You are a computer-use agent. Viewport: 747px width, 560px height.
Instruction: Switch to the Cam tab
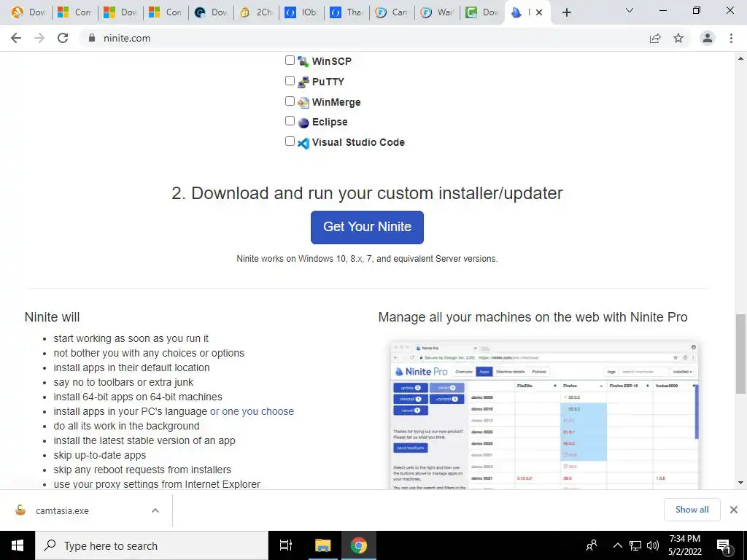pos(392,12)
